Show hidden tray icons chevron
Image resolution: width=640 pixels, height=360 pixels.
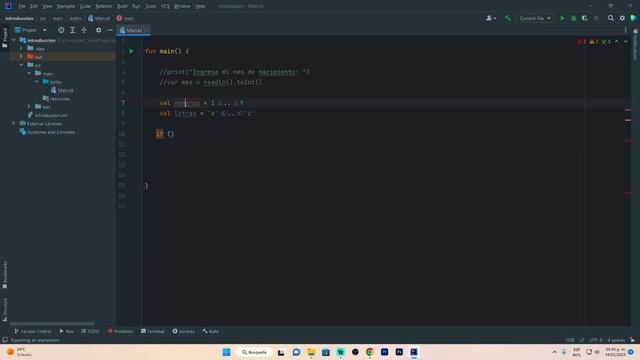554,352
